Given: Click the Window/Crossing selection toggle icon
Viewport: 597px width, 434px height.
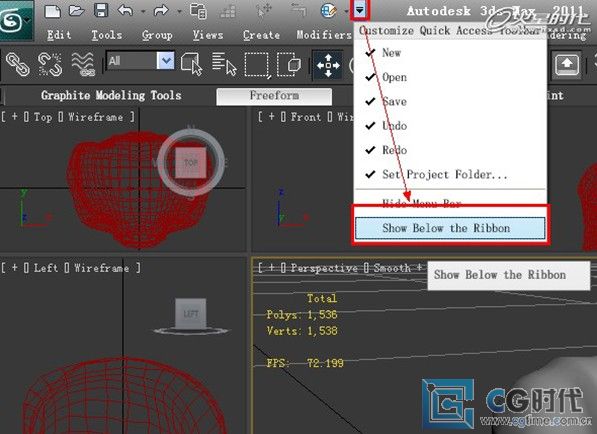Looking at the screenshot, I should tap(289, 64).
